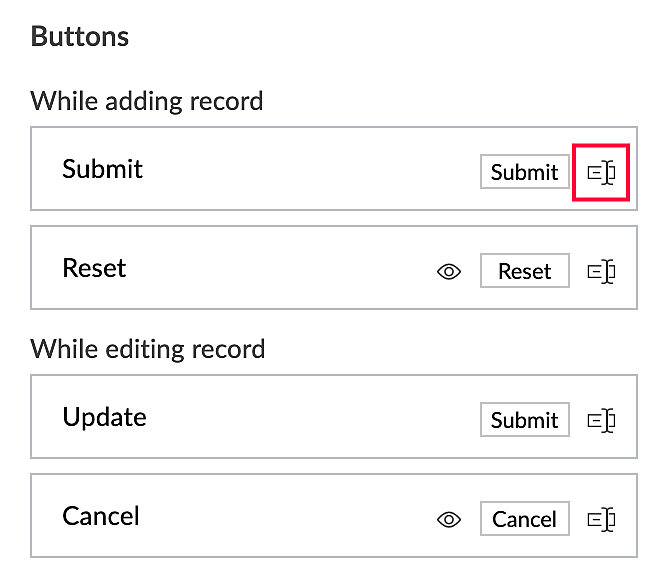Viewport: 666px width, 588px height.
Task: Click Reset preview button
Action: tap(524, 271)
